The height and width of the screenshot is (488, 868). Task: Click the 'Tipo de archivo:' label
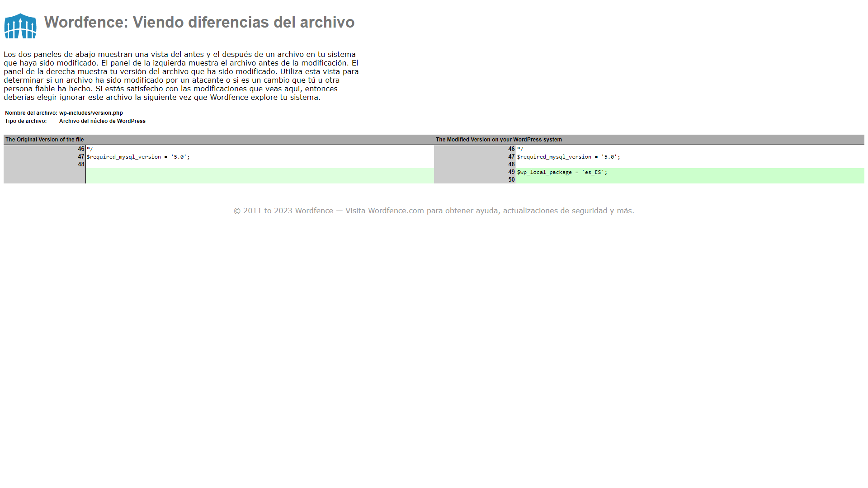point(26,121)
